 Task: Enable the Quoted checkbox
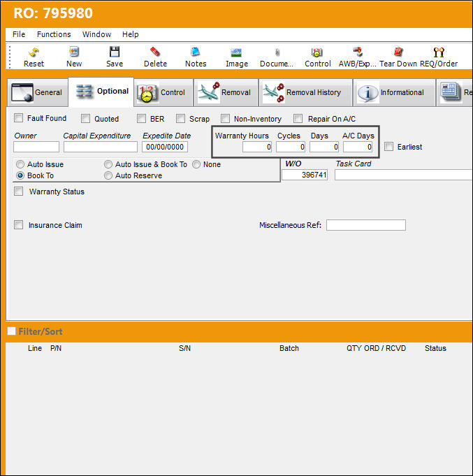point(85,118)
